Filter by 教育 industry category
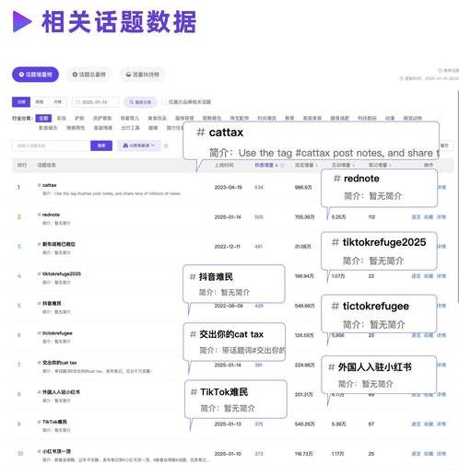459x476 pixels. (x=289, y=118)
